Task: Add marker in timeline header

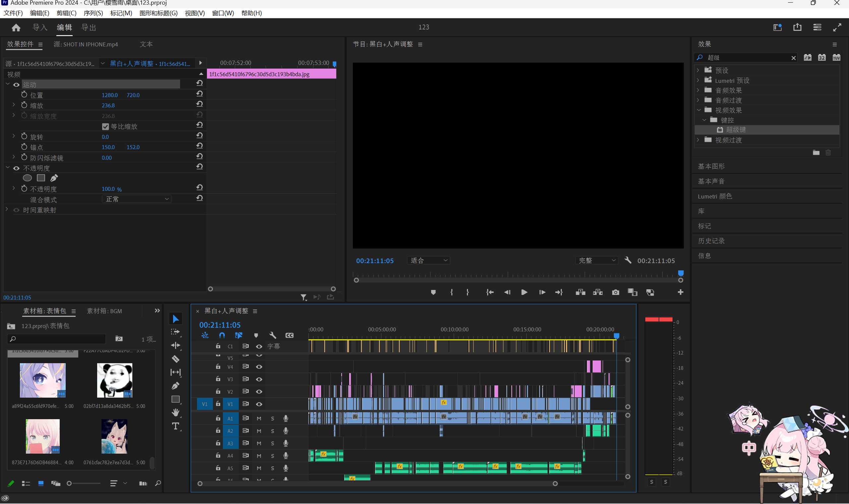Action: coord(256,336)
